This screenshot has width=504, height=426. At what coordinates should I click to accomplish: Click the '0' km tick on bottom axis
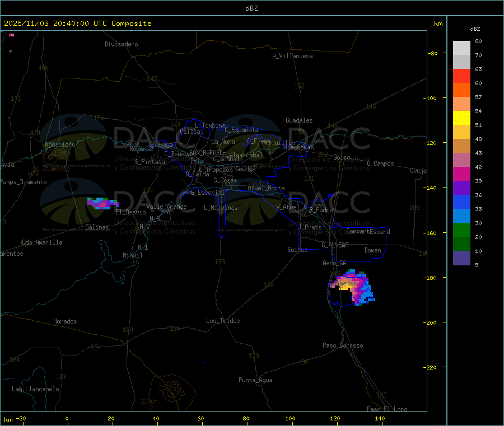click(x=67, y=418)
